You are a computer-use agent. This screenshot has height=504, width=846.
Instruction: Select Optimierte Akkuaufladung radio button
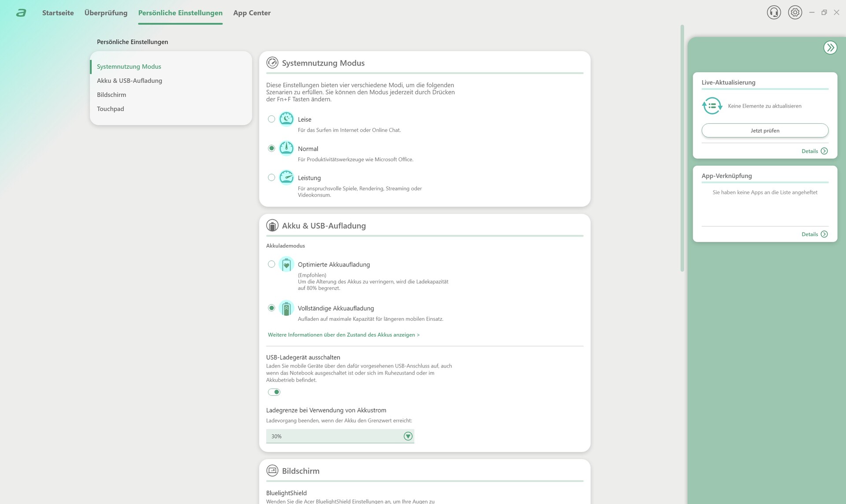pyautogui.click(x=271, y=264)
